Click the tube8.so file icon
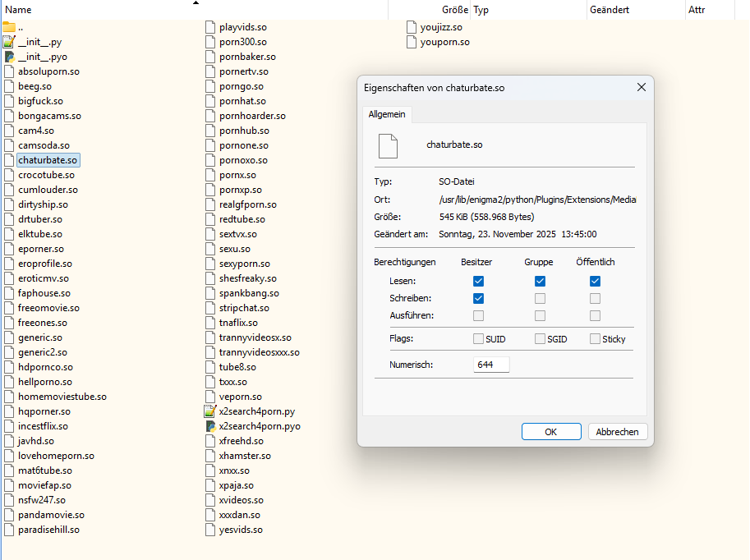 [x=210, y=367]
